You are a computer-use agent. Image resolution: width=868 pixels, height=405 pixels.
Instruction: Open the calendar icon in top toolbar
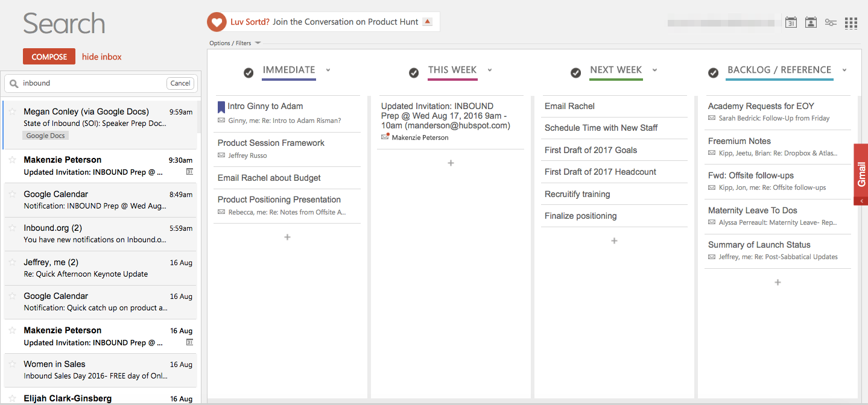(791, 23)
